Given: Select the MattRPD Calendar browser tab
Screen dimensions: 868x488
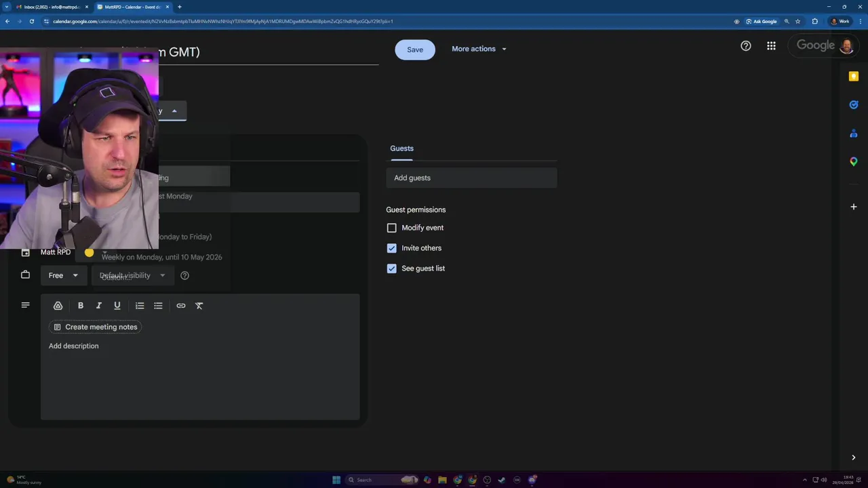Looking at the screenshot, I should tap(132, 7).
